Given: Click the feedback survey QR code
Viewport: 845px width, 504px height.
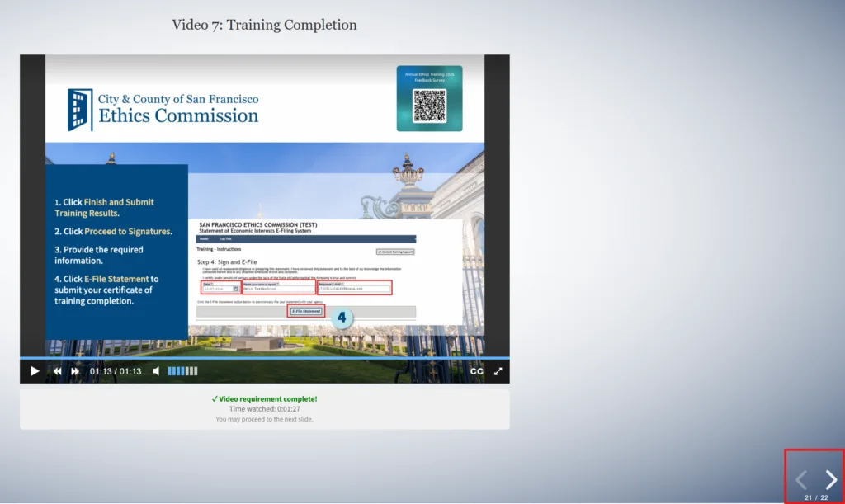Looking at the screenshot, I should (x=429, y=106).
